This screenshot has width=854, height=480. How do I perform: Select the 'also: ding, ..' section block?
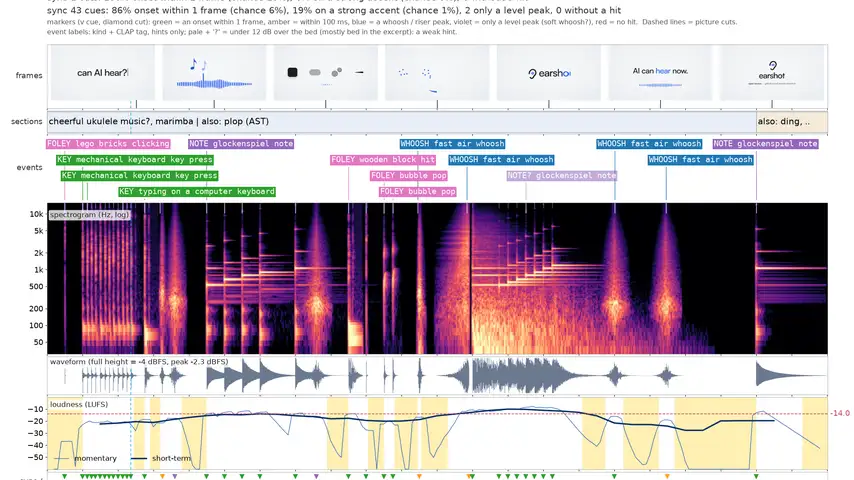(x=792, y=121)
